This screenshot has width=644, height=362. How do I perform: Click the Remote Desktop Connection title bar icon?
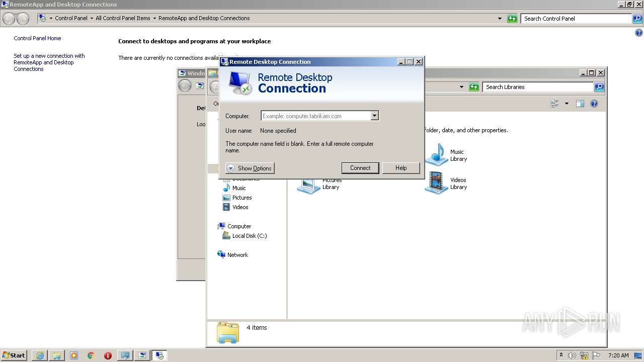pyautogui.click(x=224, y=62)
